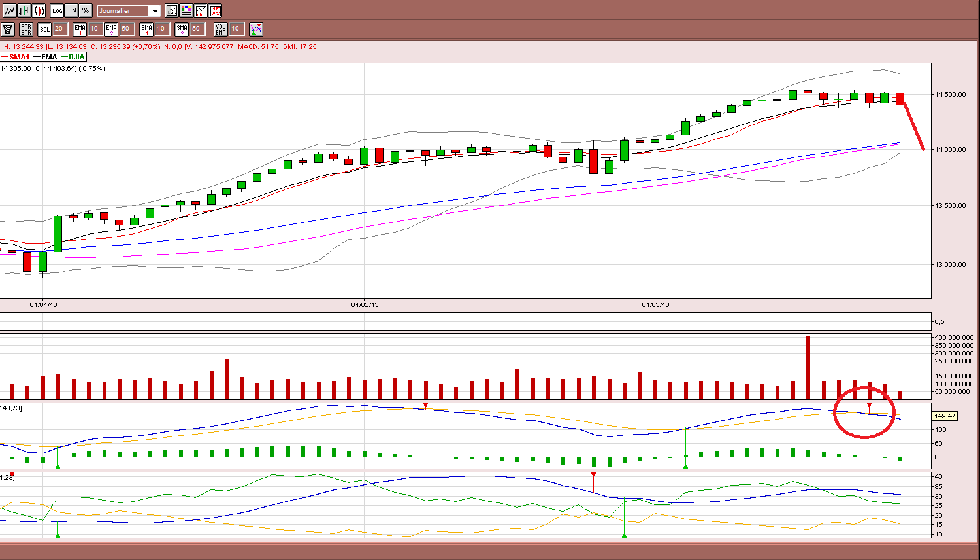980x560 pixels.
Task: Click the high value 'H: 13 244,33'
Action: coord(24,47)
